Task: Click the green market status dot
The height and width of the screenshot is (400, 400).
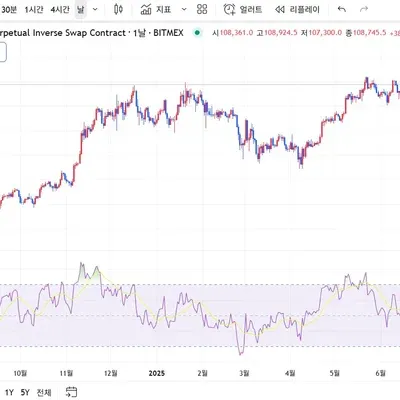Action: [x=197, y=33]
